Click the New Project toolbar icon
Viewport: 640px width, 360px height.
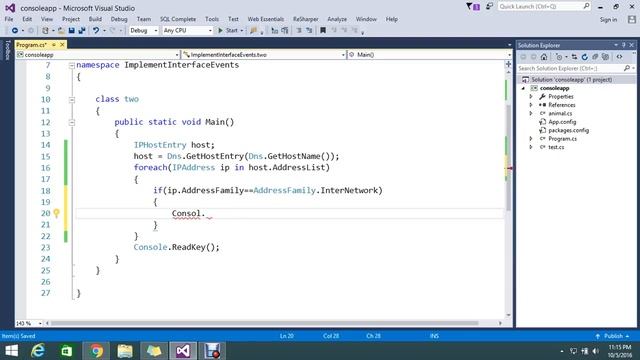pyautogui.click(x=45, y=31)
